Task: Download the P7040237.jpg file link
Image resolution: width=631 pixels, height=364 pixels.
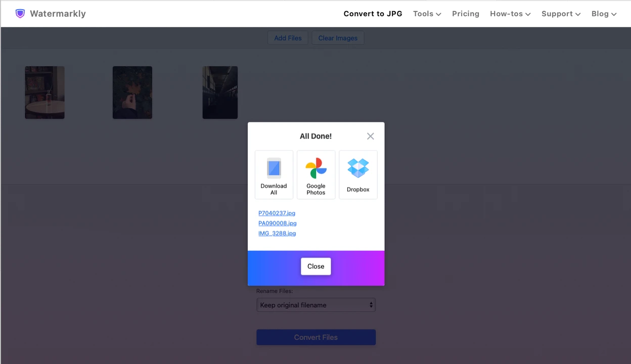Action: (x=277, y=213)
